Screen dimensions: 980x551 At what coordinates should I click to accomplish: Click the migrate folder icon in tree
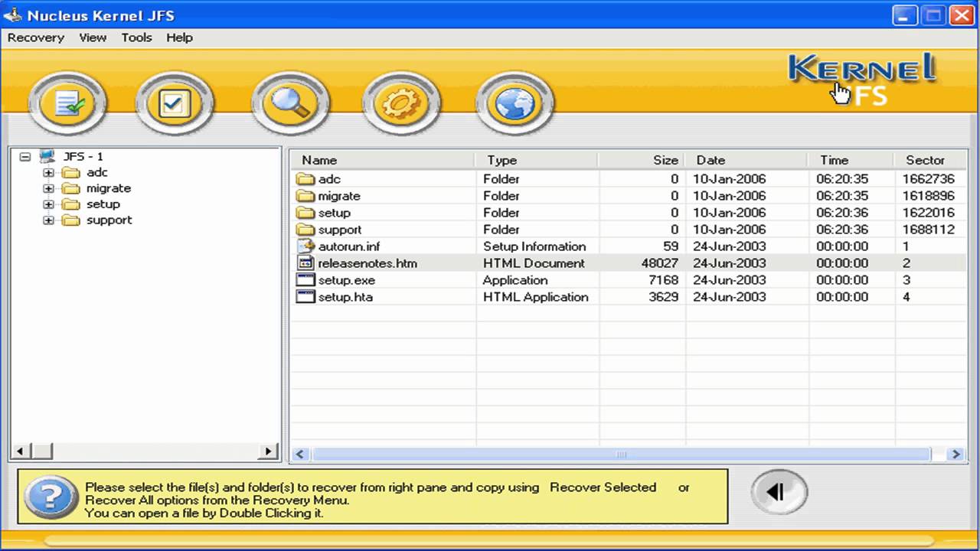tap(71, 188)
